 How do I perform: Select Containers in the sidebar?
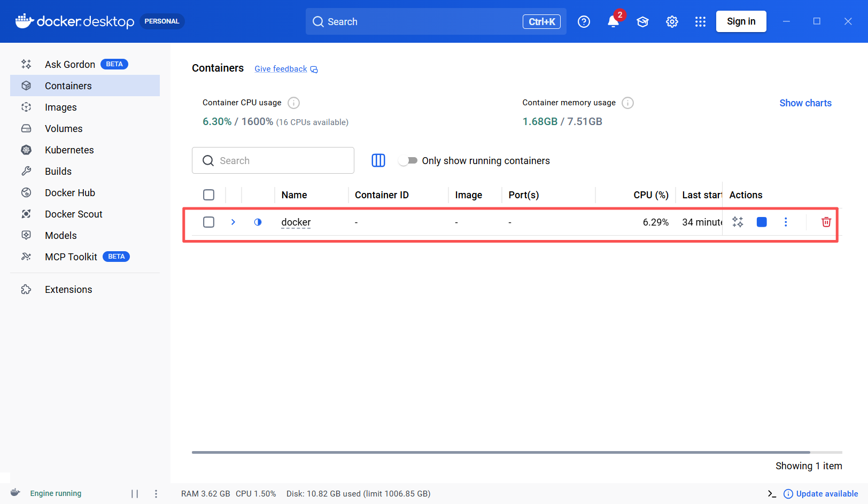click(85, 86)
